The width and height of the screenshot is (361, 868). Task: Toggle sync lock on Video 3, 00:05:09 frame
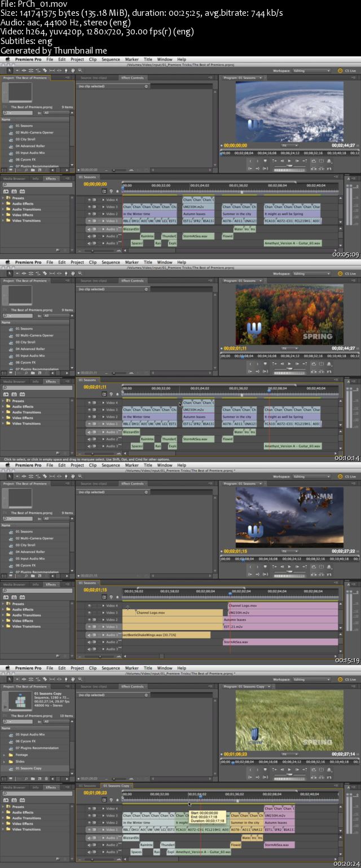click(x=94, y=207)
